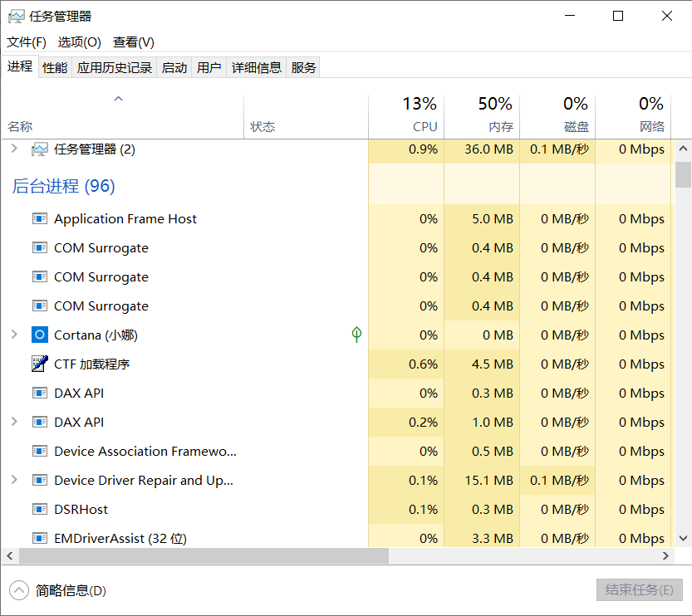
Task: Expand the Device Driver Repair and Up... group
Action: pyautogui.click(x=14, y=480)
